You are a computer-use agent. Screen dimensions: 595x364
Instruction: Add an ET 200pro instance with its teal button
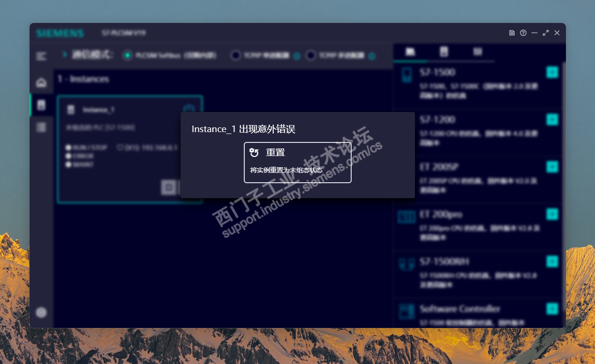pos(552,214)
